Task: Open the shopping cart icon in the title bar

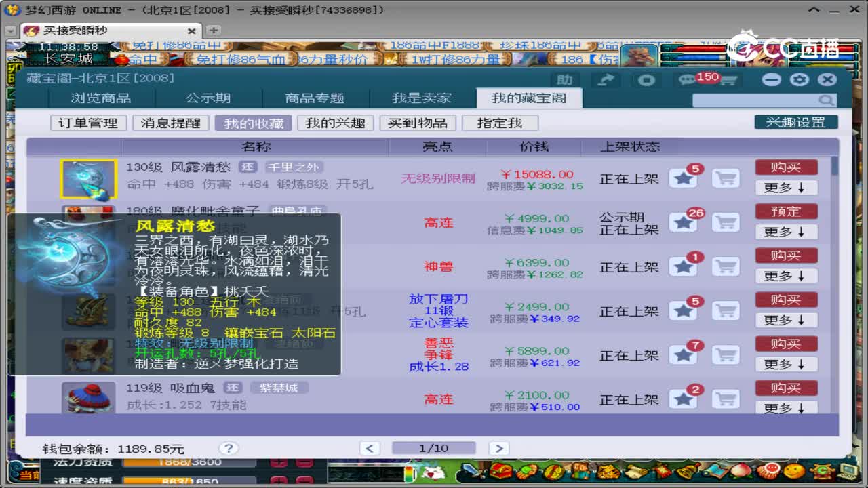Action: tap(728, 80)
